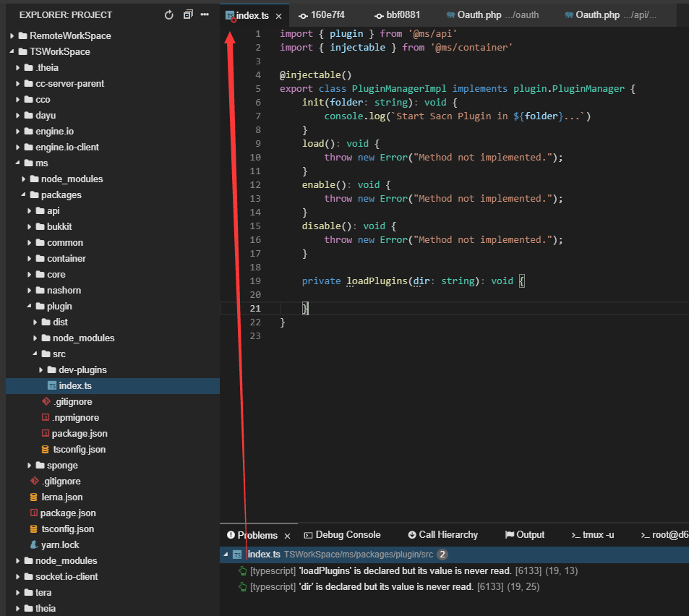Screen dimensions: 689x616
Task: Open lerna.json file
Action: tap(113, 497)
